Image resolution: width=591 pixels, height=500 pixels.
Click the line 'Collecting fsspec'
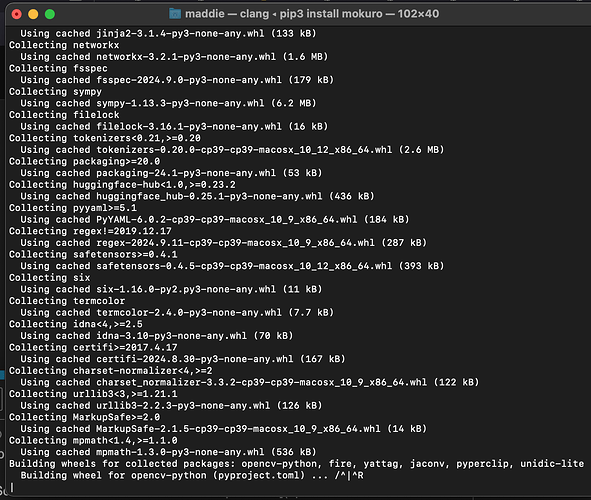pos(58,69)
